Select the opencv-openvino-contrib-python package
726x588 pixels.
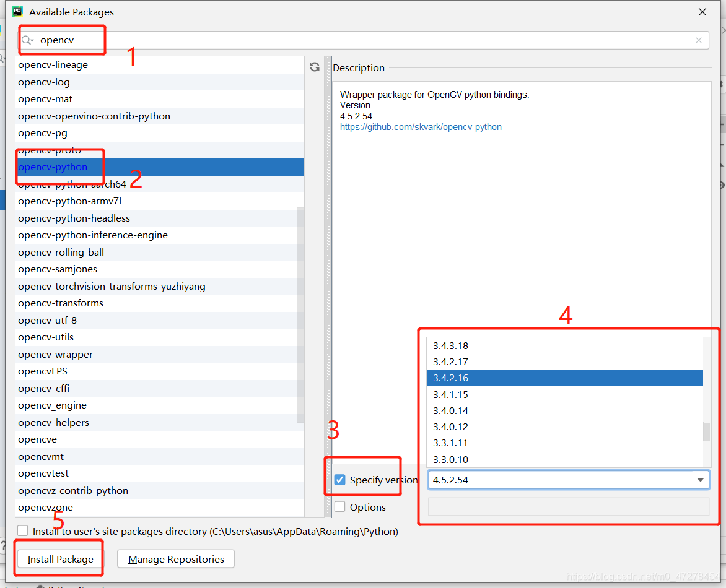(x=160, y=116)
